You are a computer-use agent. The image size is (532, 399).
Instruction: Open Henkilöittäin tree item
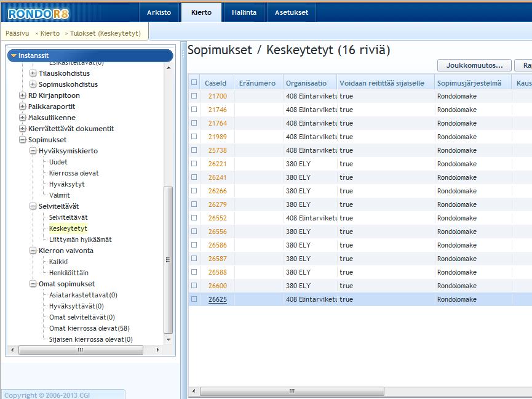point(69,273)
